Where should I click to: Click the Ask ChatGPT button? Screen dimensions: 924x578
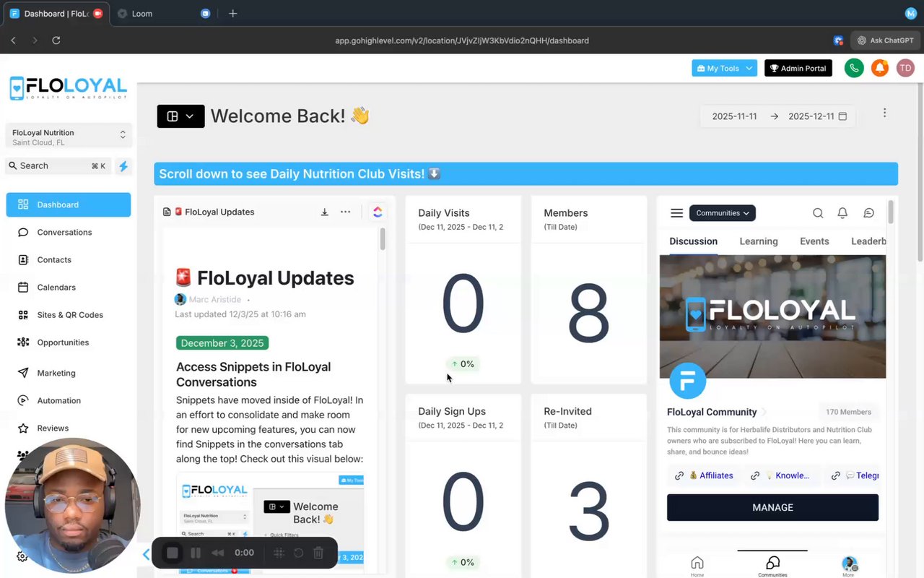coord(885,40)
